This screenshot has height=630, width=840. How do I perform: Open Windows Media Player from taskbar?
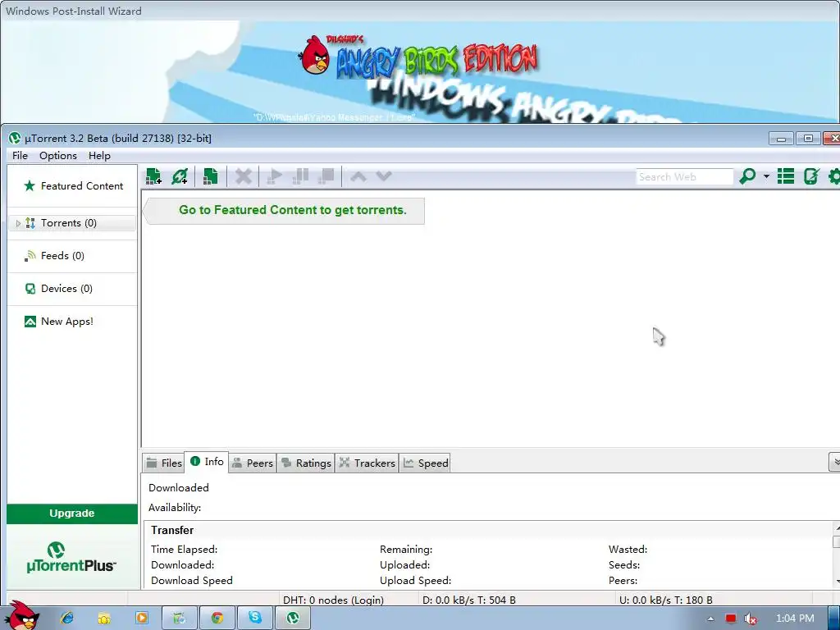click(141, 619)
